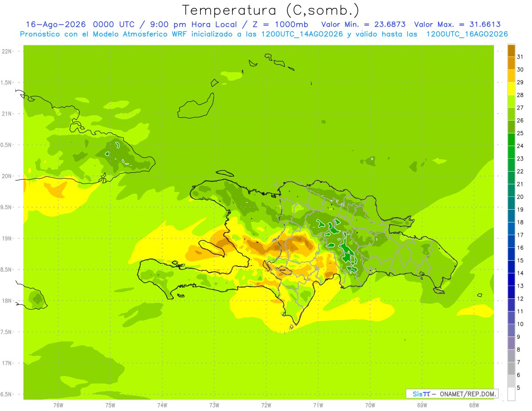Image resolution: width=532 pixels, height=411 pixels.
Task: Click the '9.5N' latitude axis label
Action: 6,207
